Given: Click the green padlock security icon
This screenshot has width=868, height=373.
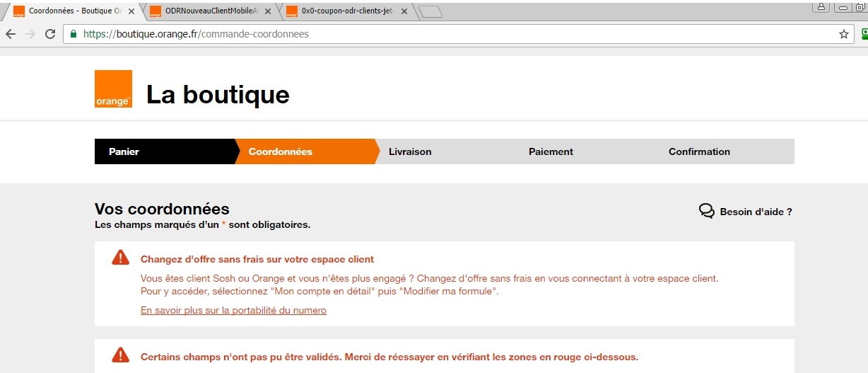Looking at the screenshot, I should pos(73,34).
